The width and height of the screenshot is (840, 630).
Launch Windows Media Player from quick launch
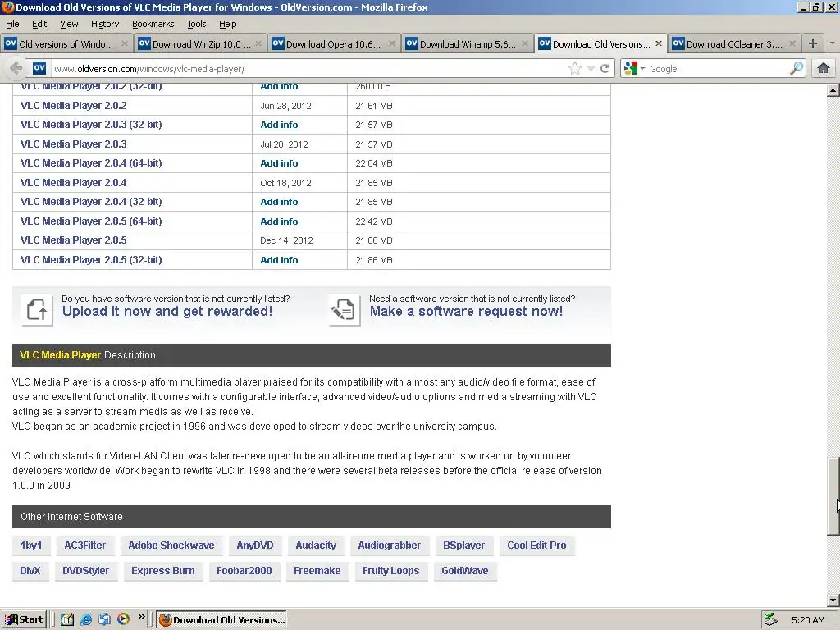pyautogui.click(x=123, y=619)
